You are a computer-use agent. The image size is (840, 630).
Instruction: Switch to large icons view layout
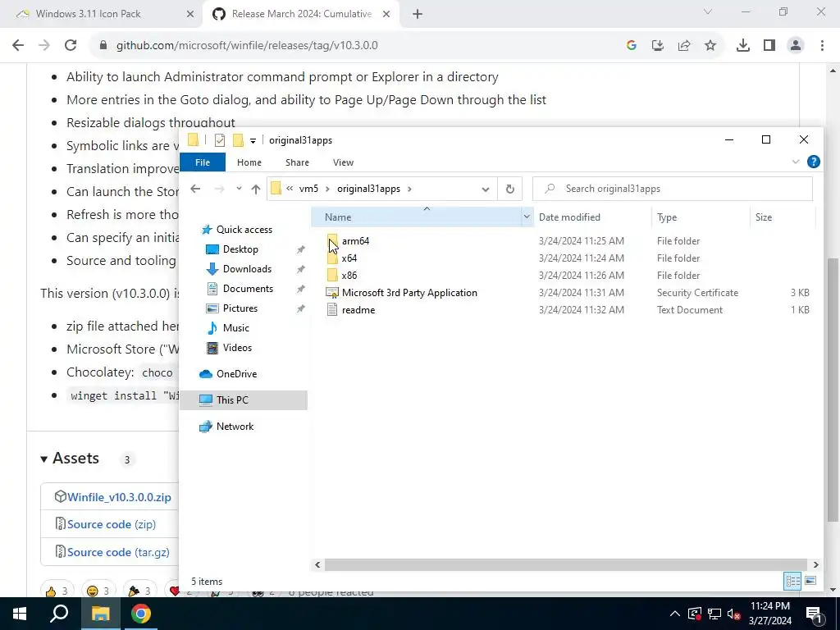[x=810, y=581]
